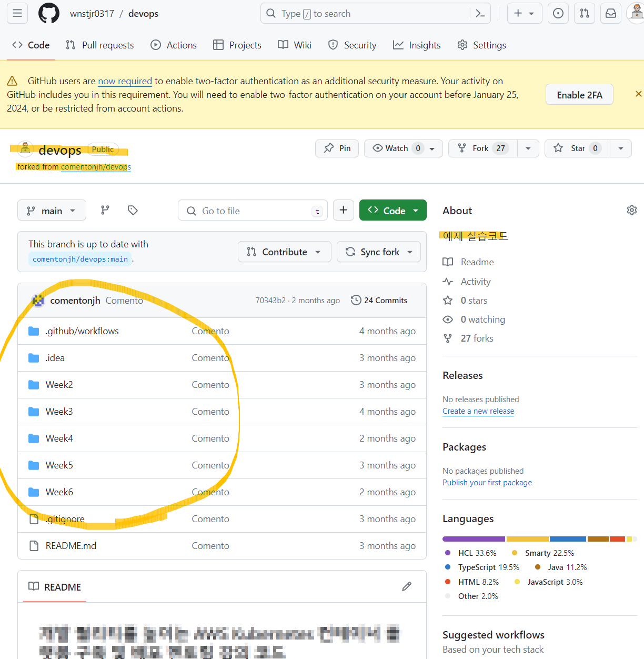Open the Week6 folder

(59, 492)
